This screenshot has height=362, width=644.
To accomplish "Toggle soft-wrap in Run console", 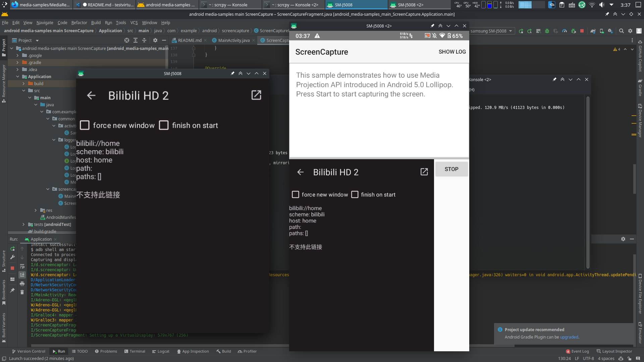I will click(22, 266).
